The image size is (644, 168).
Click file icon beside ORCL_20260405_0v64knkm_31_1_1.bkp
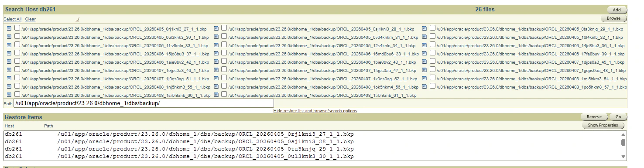[x=216, y=37]
